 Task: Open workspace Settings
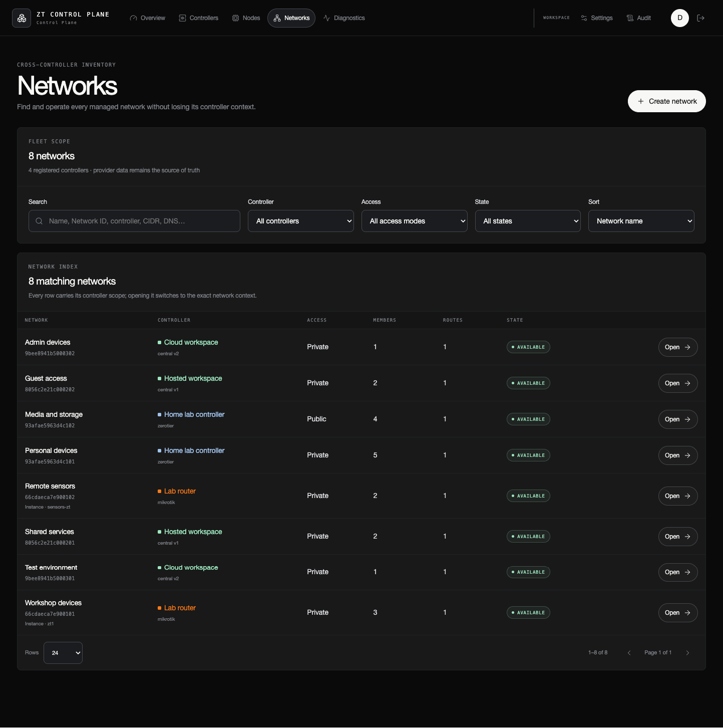(x=597, y=18)
